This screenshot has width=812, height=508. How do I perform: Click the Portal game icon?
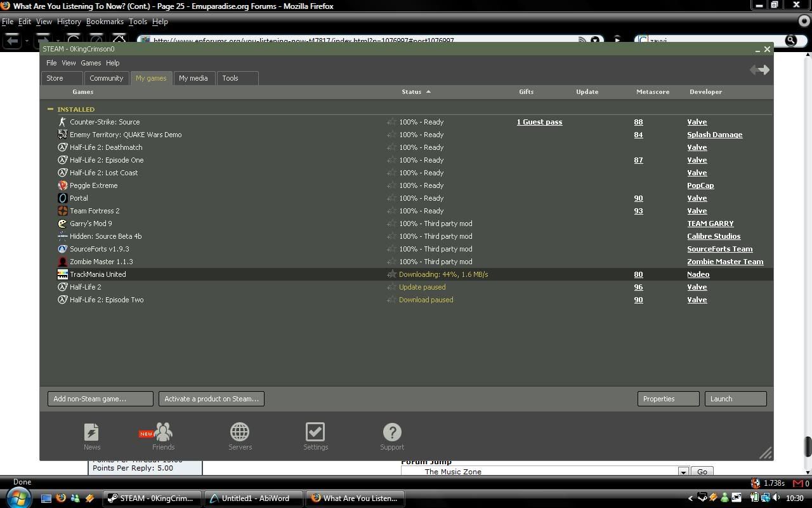pos(62,198)
